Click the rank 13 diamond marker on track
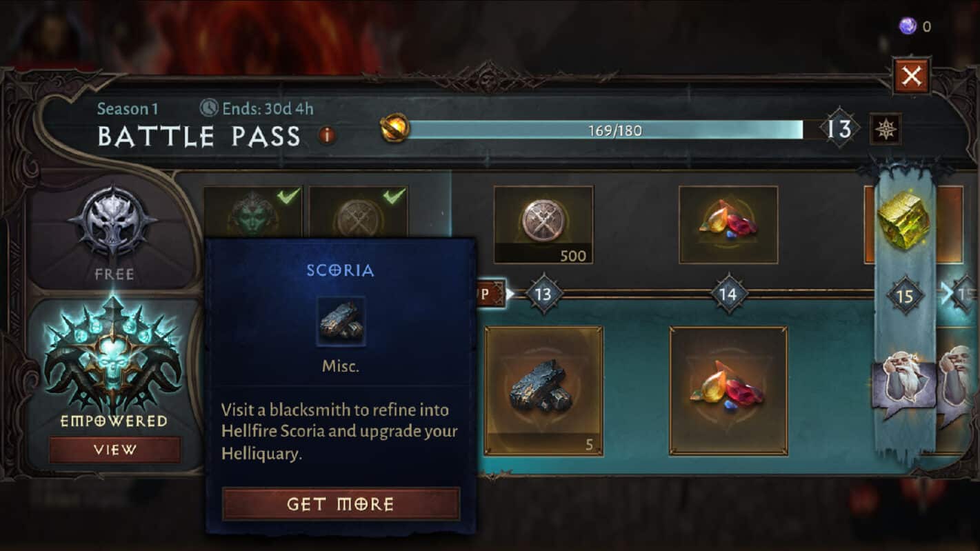The image size is (980, 551). (543, 294)
